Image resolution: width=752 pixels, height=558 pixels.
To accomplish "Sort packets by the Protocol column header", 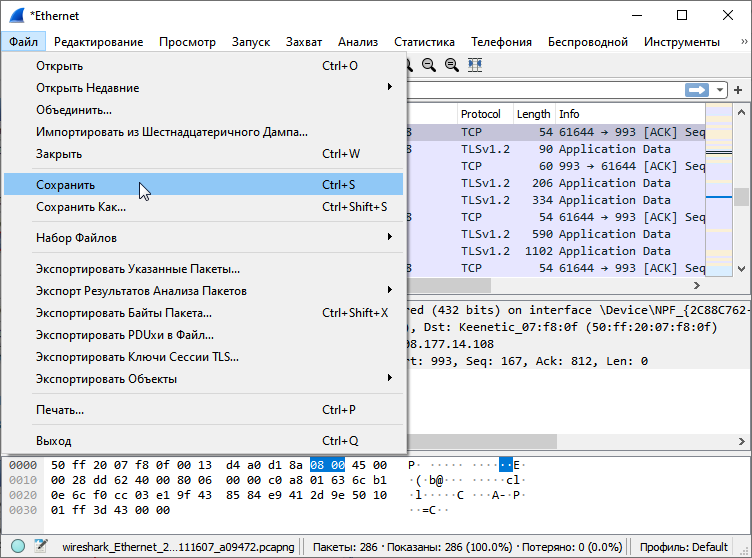I will pyautogui.click(x=481, y=114).
